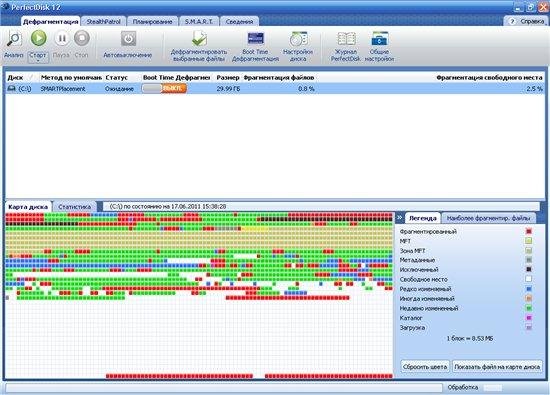
Task: Click the Иногда изменяемый orange swatch
Action: pos(529,298)
